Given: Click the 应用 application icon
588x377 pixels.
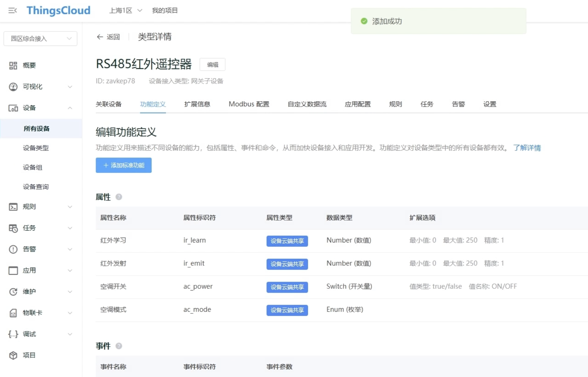Looking at the screenshot, I should coord(13,270).
